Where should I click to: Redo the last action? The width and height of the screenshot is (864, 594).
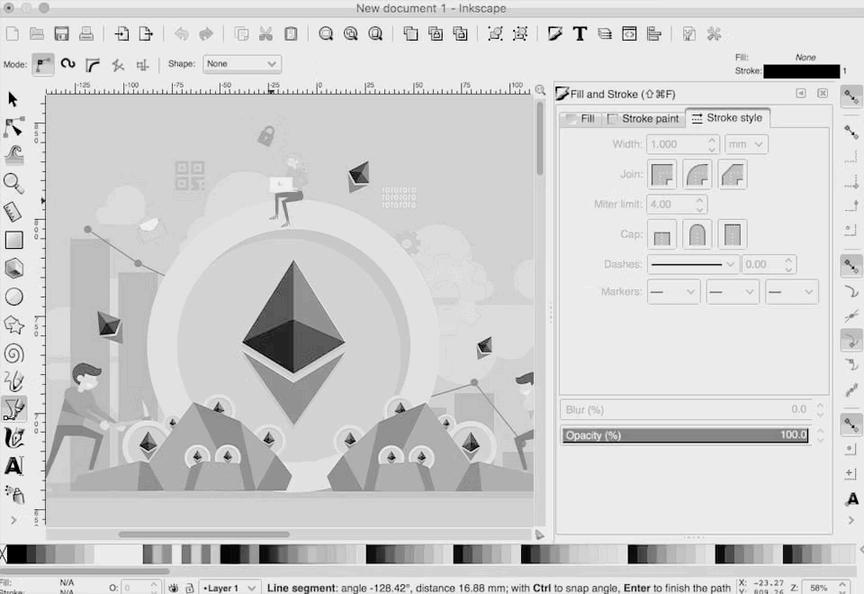pyautogui.click(x=206, y=34)
